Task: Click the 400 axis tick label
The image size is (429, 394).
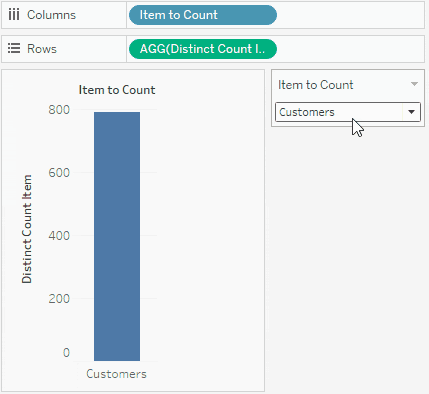Action: [59, 236]
